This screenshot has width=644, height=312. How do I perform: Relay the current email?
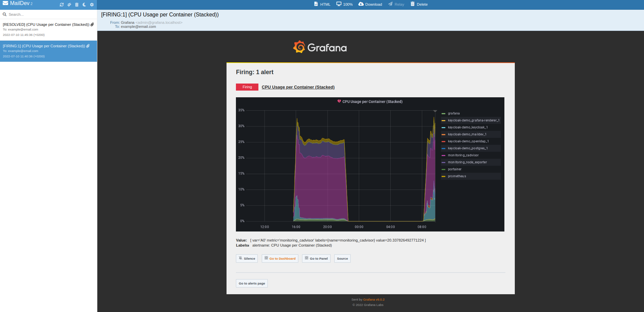396,4
